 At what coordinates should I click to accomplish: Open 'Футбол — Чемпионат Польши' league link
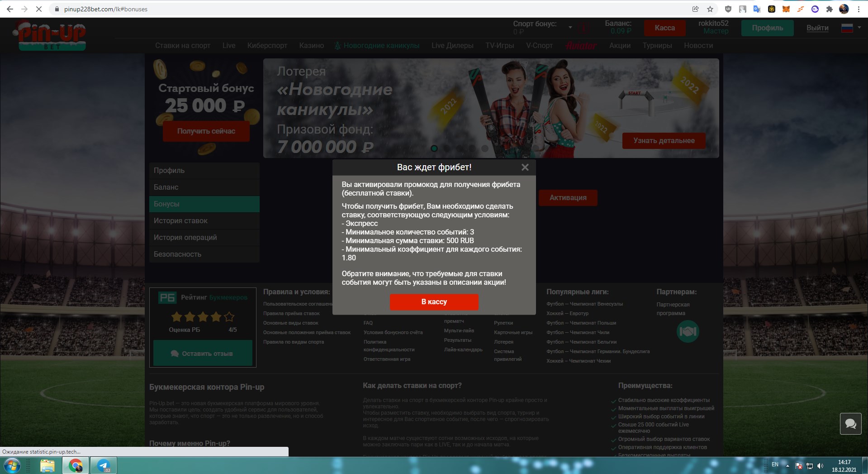[x=581, y=323]
